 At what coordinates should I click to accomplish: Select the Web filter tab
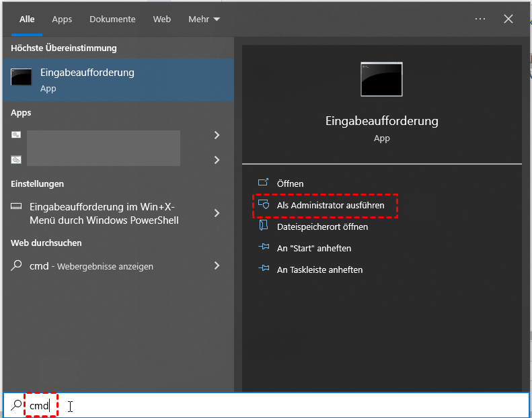point(162,19)
